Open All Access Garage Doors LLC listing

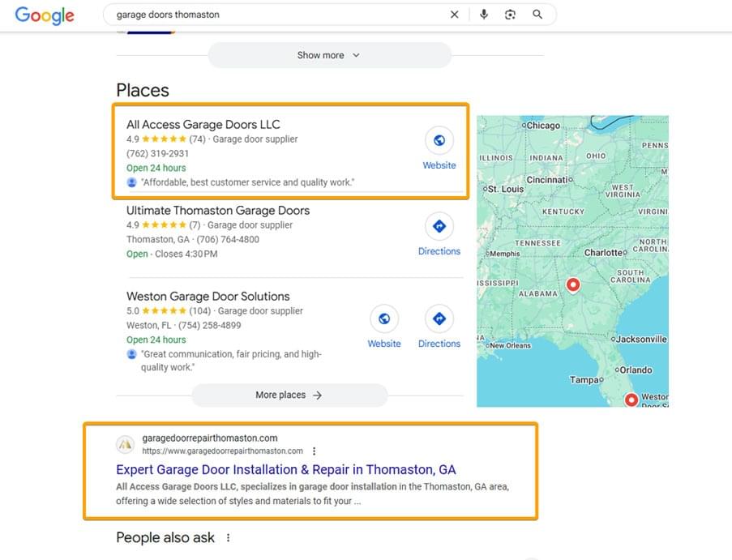pyautogui.click(x=203, y=125)
